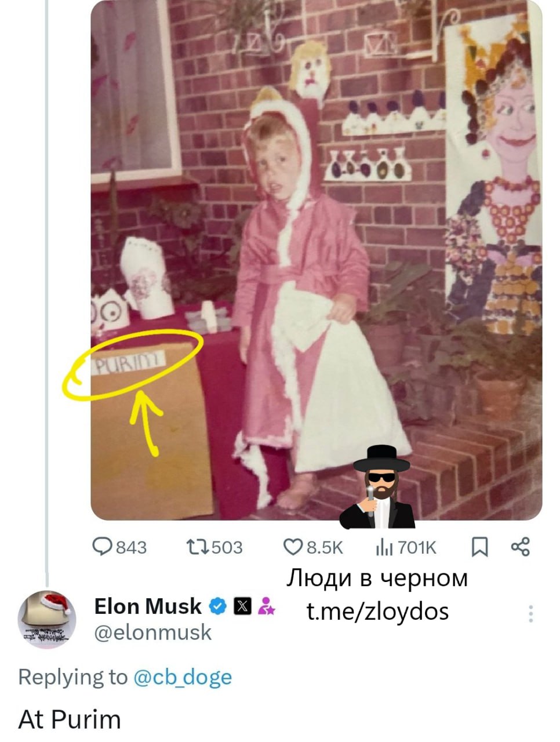560x742 pixels.
Task: Open the t.me/zloydos link
Action: click(x=377, y=611)
